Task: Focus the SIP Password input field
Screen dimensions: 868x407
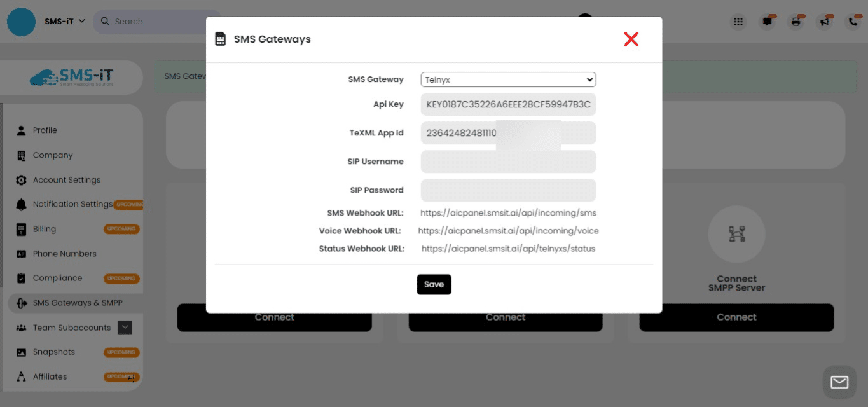Action: [x=508, y=190]
